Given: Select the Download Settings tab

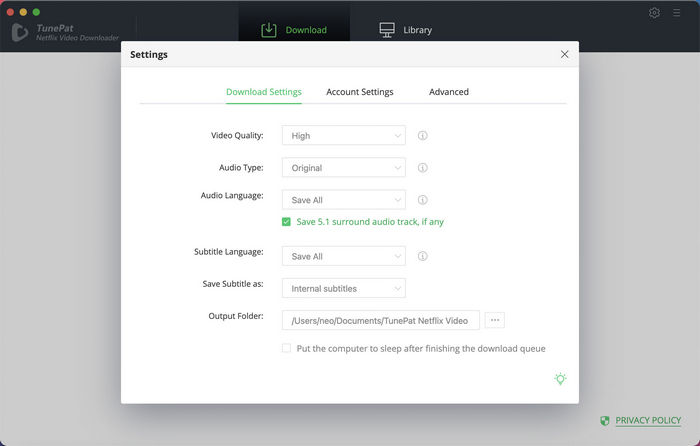Looking at the screenshot, I should 264,92.
